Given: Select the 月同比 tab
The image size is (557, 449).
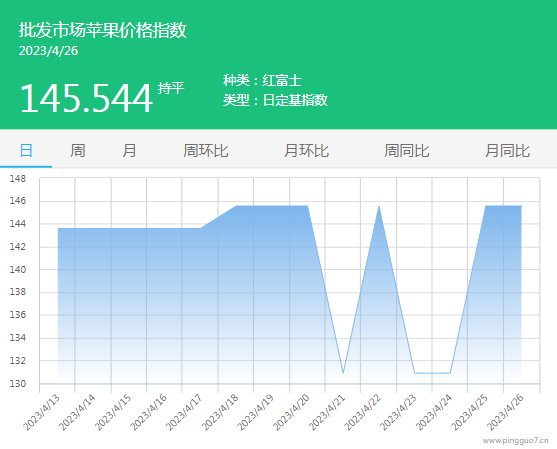Looking at the screenshot, I should click(508, 150).
